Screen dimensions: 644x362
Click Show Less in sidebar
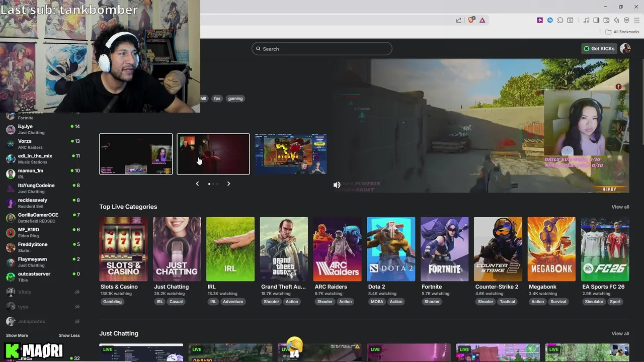coord(69,335)
